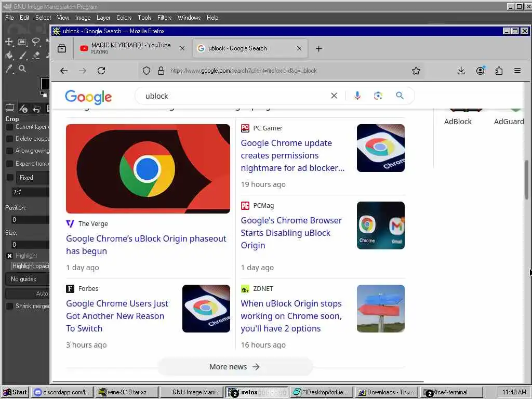The width and height of the screenshot is (532, 399).
Task: Select the Free Select lasso tool
Action: (36, 42)
